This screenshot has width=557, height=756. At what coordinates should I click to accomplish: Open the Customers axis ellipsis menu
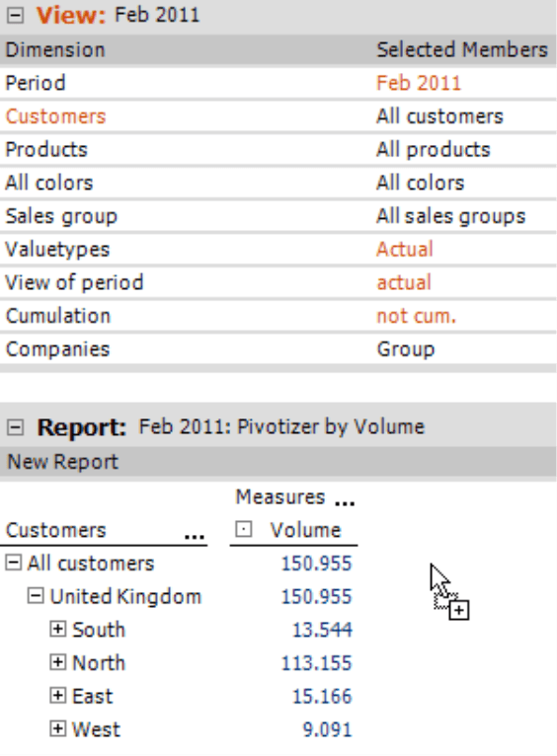point(195,536)
